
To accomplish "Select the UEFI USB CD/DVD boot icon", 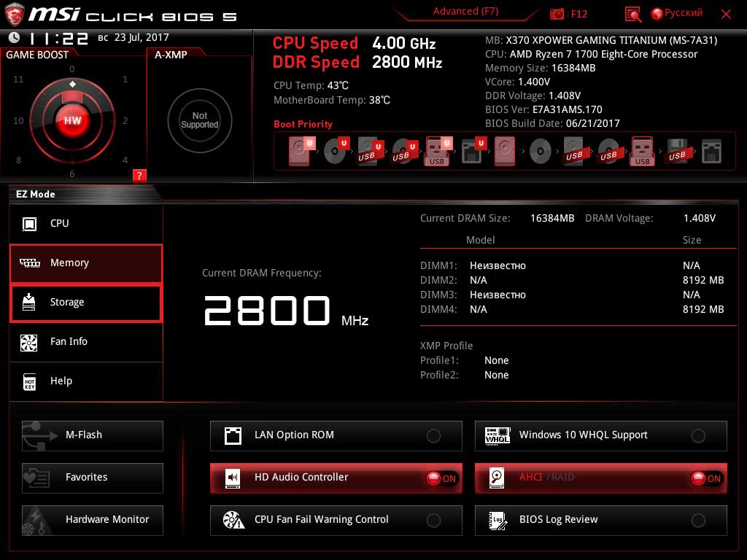I will (x=404, y=152).
